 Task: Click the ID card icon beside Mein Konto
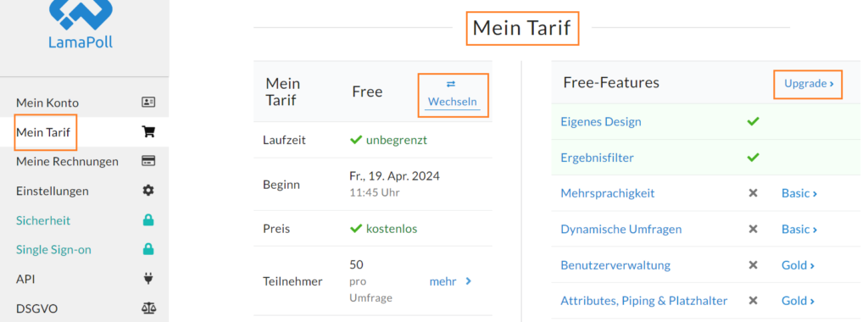(x=148, y=103)
